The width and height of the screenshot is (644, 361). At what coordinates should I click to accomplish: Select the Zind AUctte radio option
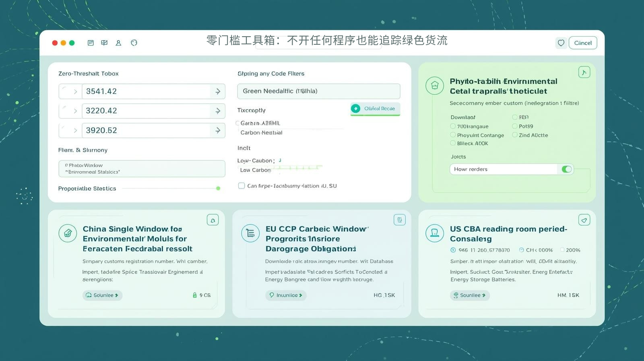click(x=514, y=135)
